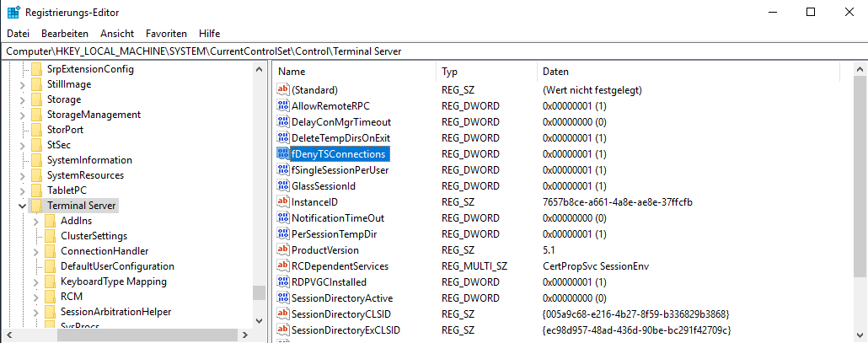The image size is (868, 343).
Task: Open the Favoriten menu
Action: (166, 34)
